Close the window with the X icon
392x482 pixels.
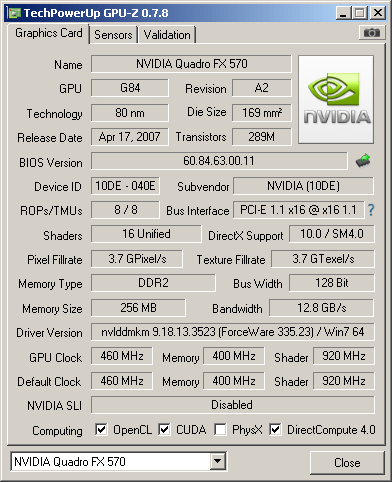coord(378,13)
